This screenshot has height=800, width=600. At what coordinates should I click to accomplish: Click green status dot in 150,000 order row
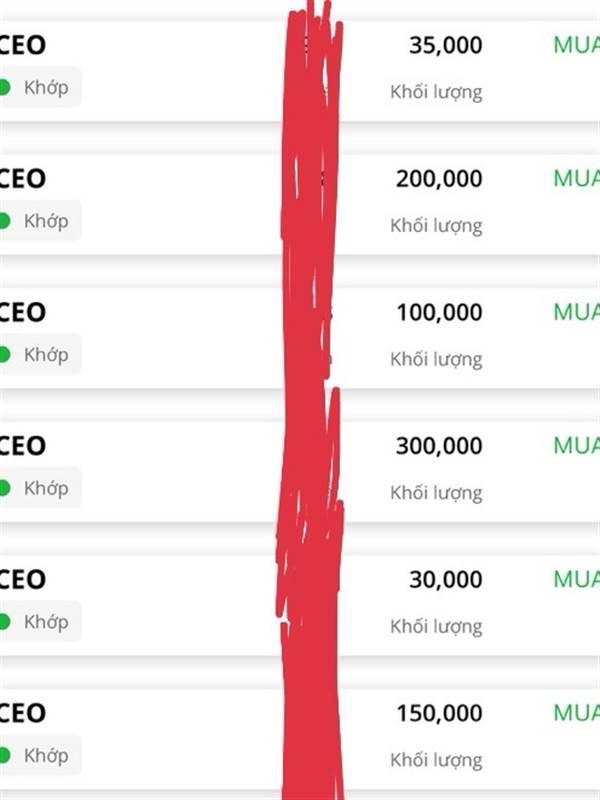coord(4,755)
